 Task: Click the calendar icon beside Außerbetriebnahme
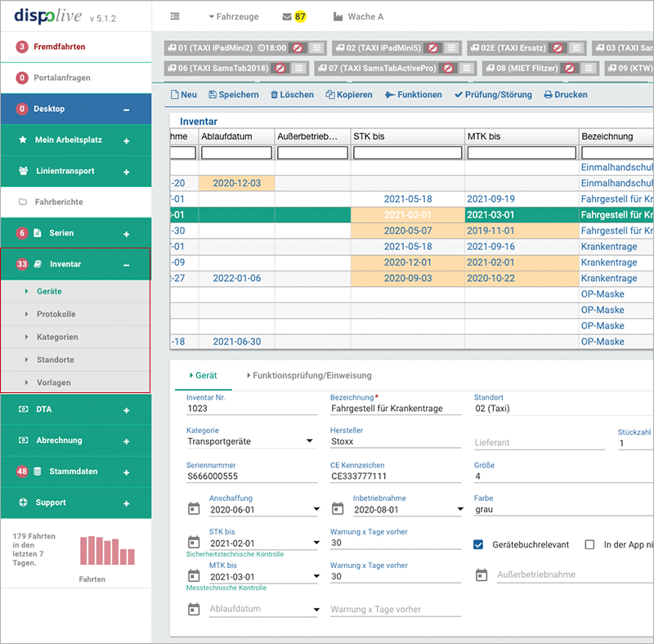482,575
